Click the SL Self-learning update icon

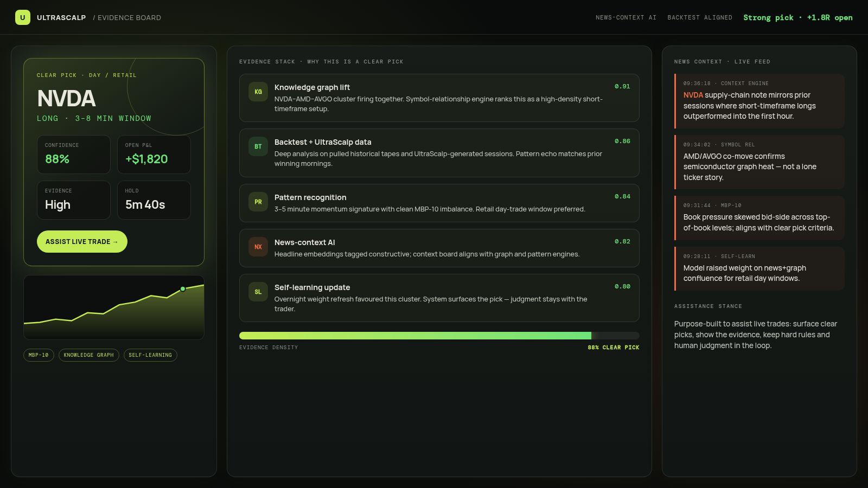pos(258,292)
